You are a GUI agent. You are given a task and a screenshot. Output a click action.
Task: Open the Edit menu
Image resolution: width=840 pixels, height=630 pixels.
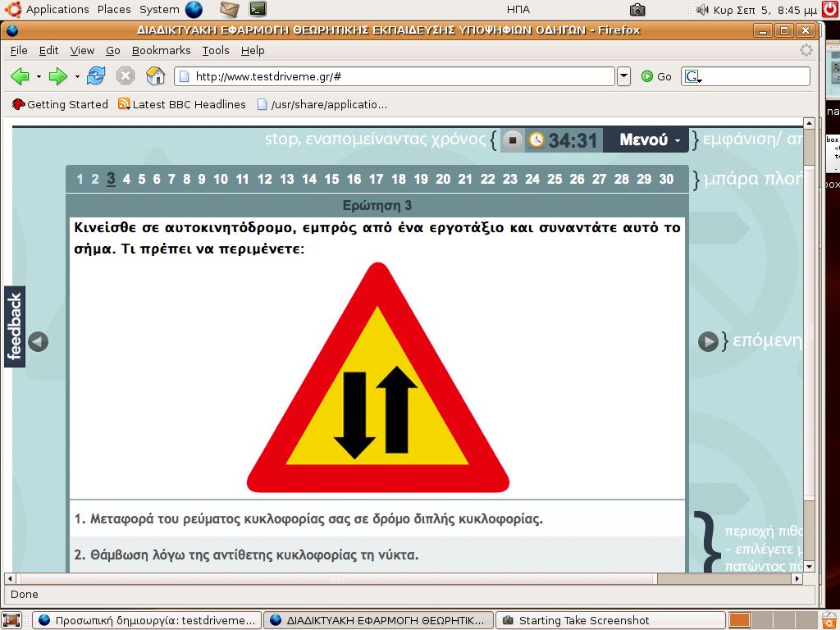(x=48, y=50)
